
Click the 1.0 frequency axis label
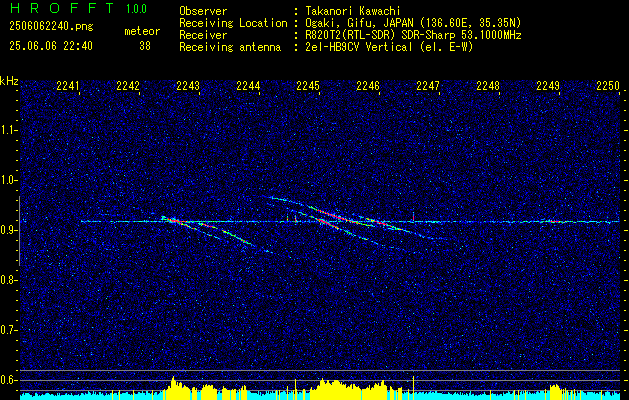pos(10,180)
